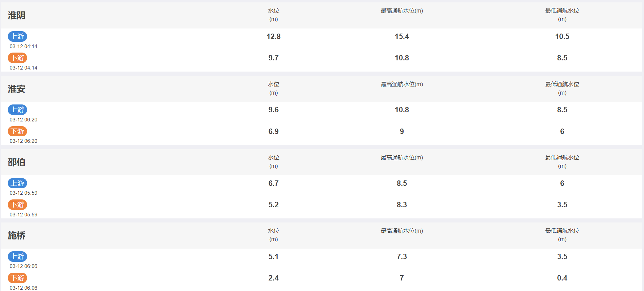Click the 施桥 downstream 下游 orange badge

point(18,278)
